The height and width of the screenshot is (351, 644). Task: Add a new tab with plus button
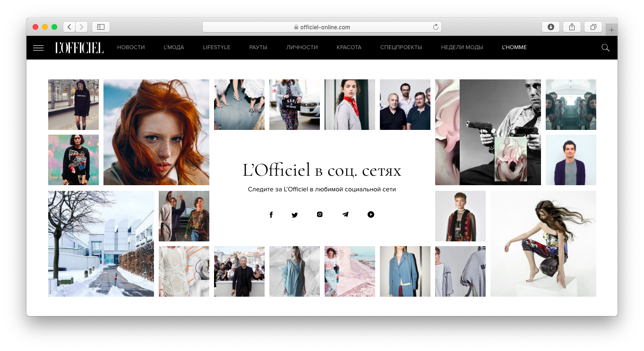pos(611,30)
